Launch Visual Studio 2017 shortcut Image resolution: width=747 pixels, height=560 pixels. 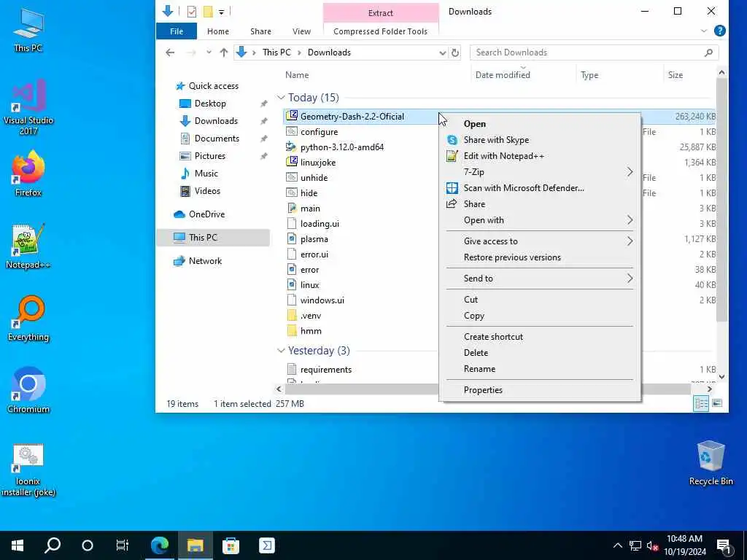click(x=28, y=106)
